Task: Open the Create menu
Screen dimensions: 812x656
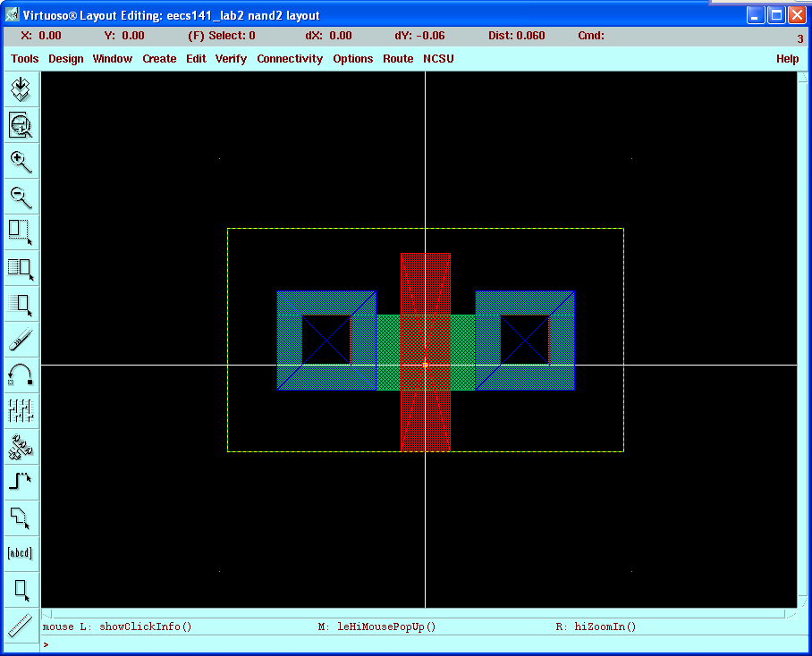Action: coord(159,59)
